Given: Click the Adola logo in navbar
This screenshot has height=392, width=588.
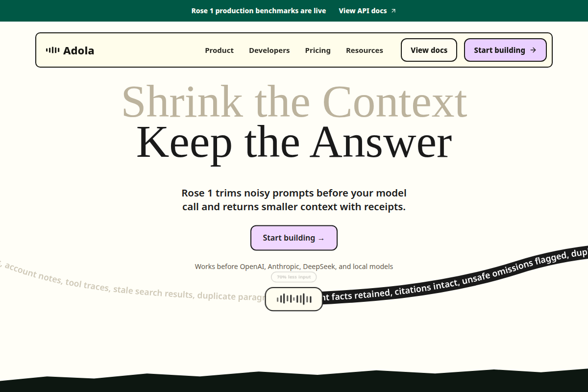Looking at the screenshot, I should point(70,50).
